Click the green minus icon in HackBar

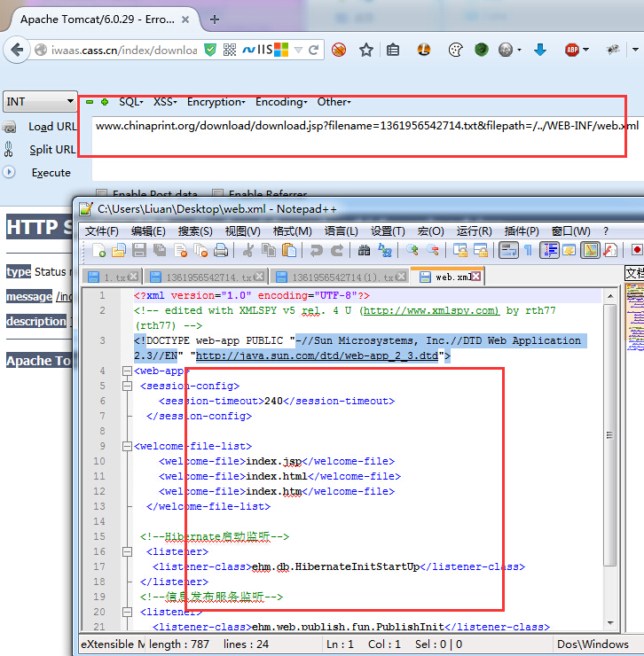pos(90,102)
